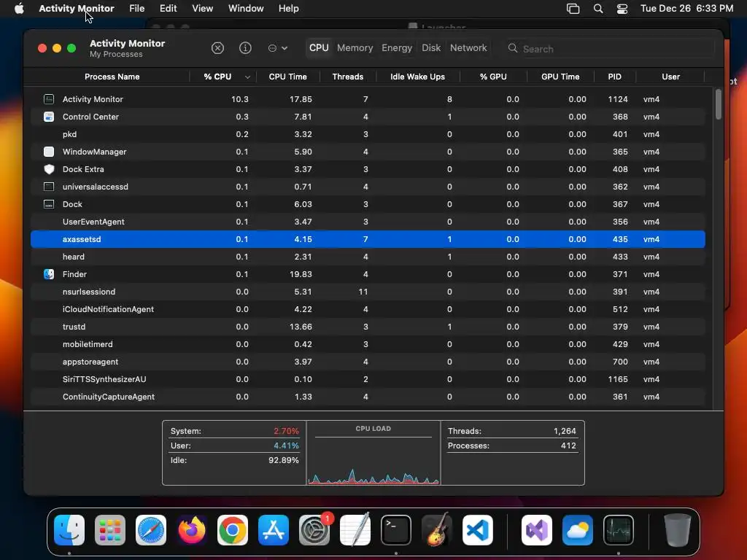Click the search magnifier icon in toolbar
The width and height of the screenshot is (747, 560).
click(x=513, y=48)
